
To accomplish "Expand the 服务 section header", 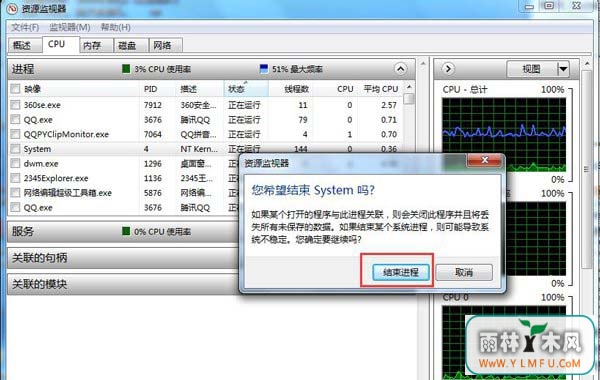I will [122, 232].
